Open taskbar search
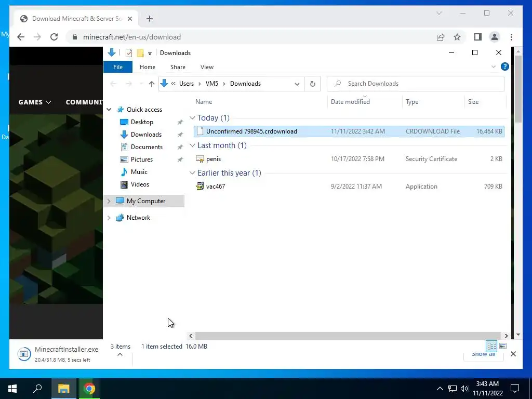Viewport: 532px width, 399px height. click(x=37, y=389)
